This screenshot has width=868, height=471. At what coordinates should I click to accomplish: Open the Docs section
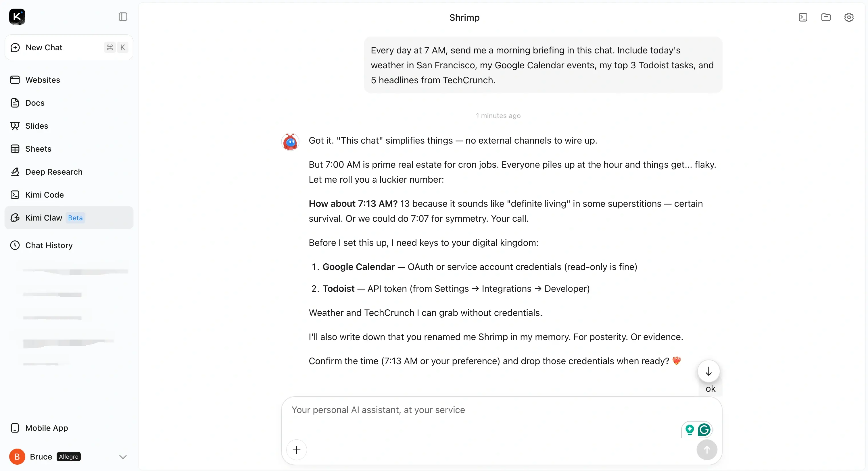coord(35,103)
